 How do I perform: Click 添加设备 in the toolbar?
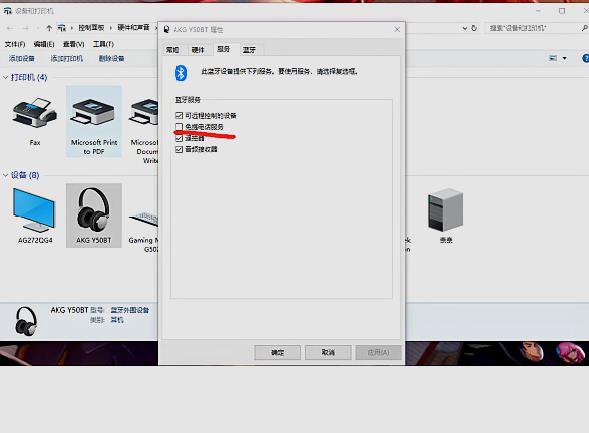tap(22, 59)
